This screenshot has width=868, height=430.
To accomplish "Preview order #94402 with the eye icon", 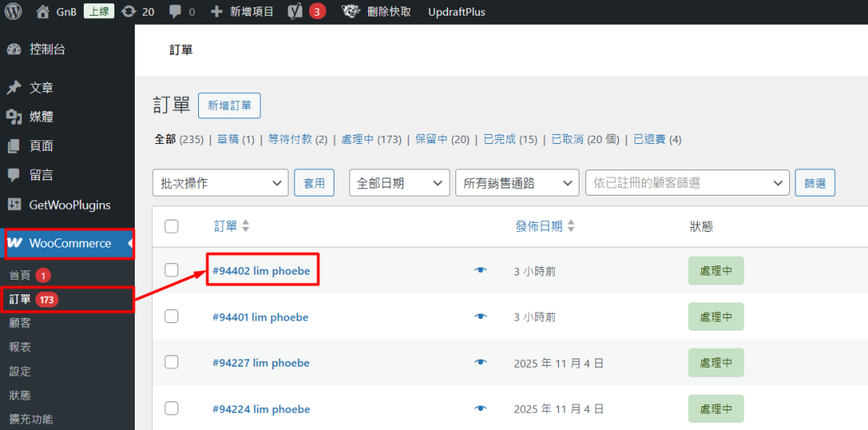I will tap(481, 270).
